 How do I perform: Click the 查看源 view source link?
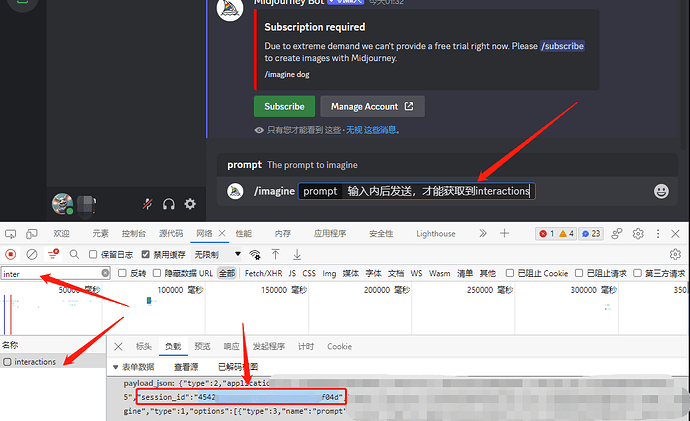tap(186, 367)
